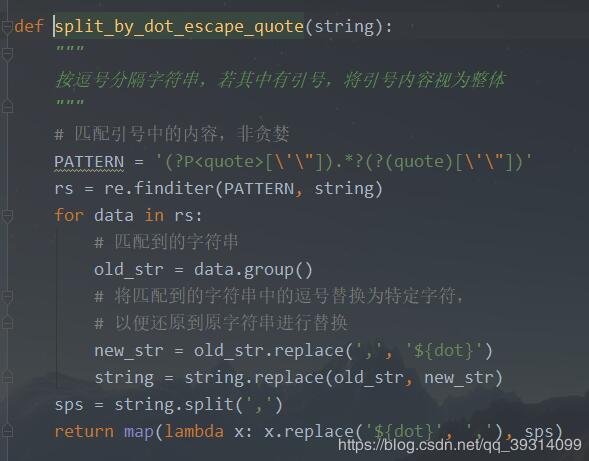Click the 'in' keyword of the for loop
The image size is (589, 461).
click(154, 216)
